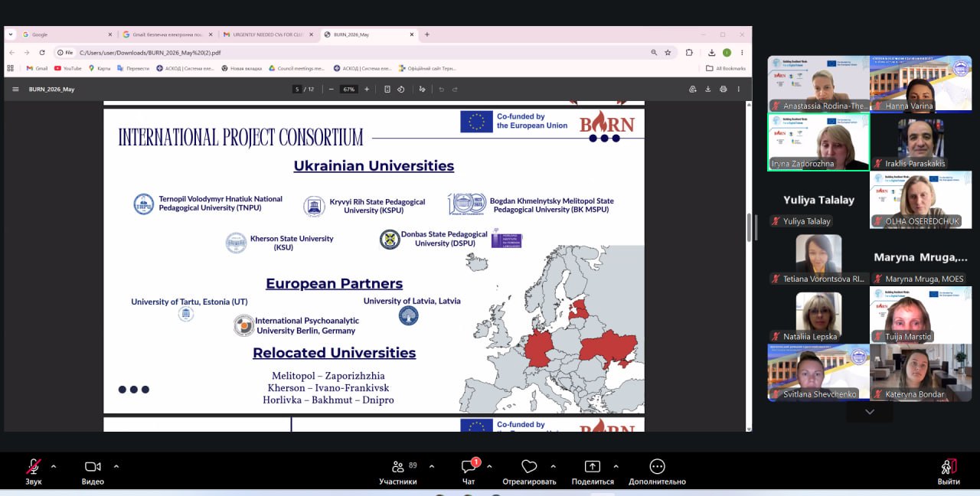
Task: Toggle the PDF sidebar hamburger menu
Action: [15, 89]
